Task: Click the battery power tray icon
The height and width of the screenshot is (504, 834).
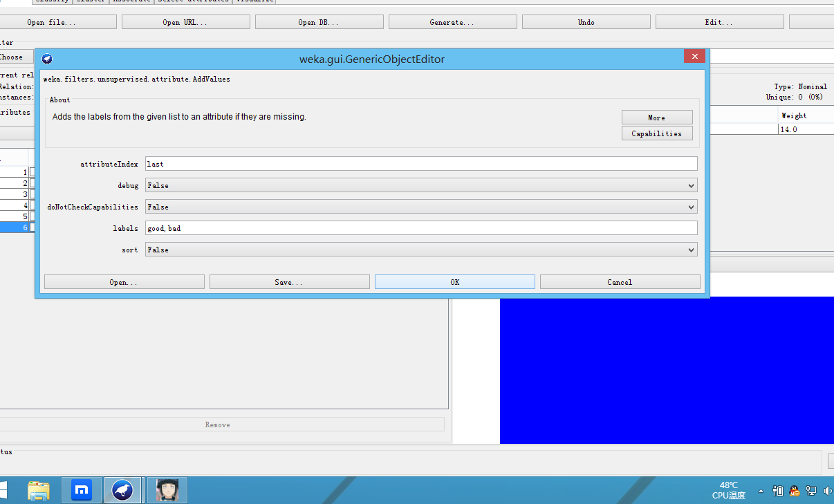Action: [x=778, y=491]
